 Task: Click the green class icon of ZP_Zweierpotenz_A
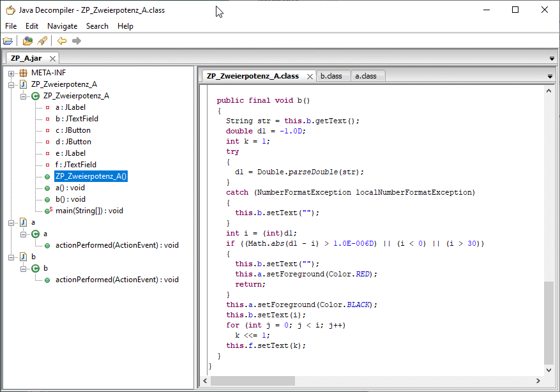pyautogui.click(x=35, y=96)
